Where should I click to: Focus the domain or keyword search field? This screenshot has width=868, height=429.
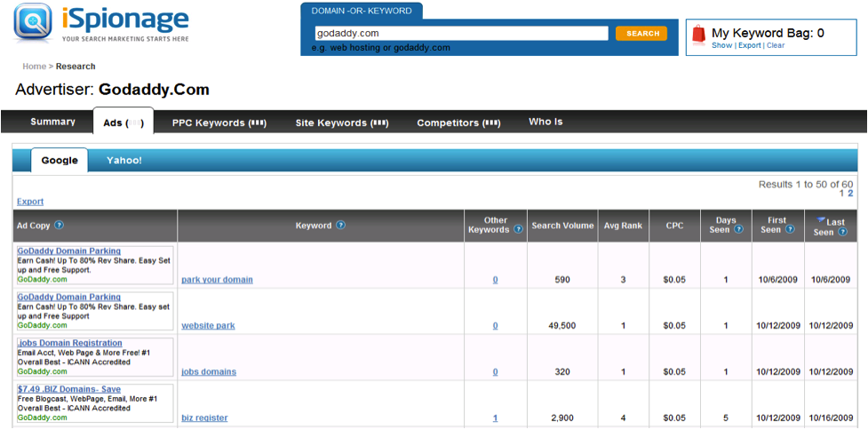[x=461, y=33]
